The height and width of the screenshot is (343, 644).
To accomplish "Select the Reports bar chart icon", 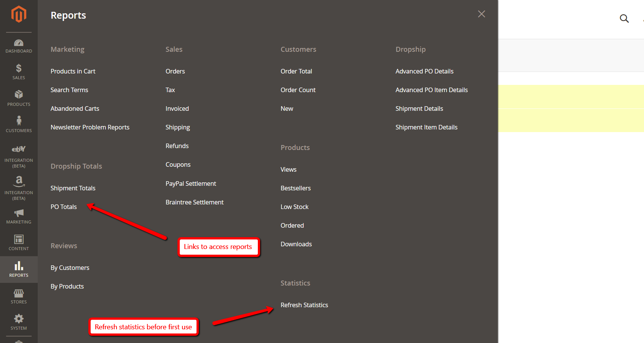I will point(19,270).
